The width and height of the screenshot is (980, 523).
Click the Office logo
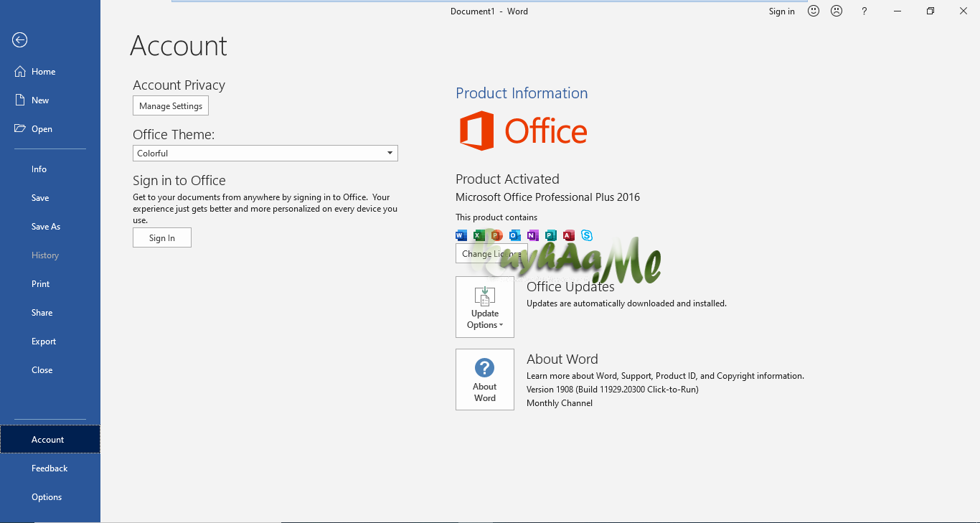[523, 131]
